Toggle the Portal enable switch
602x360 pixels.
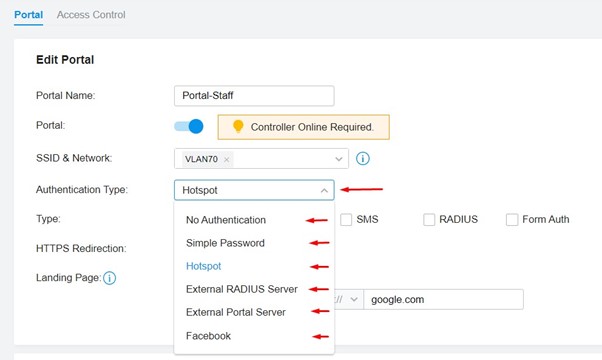(189, 126)
